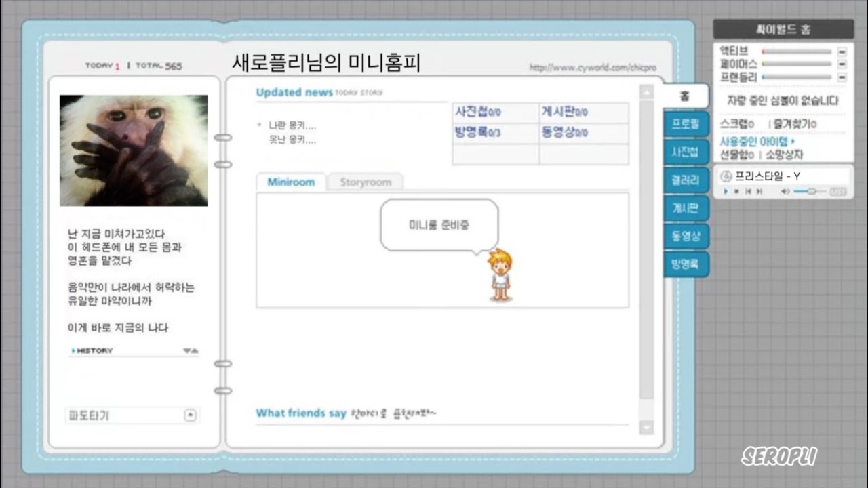This screenshot has height=488, width=868.
Task: Click the What friends say heading
Action: [301, 413]
